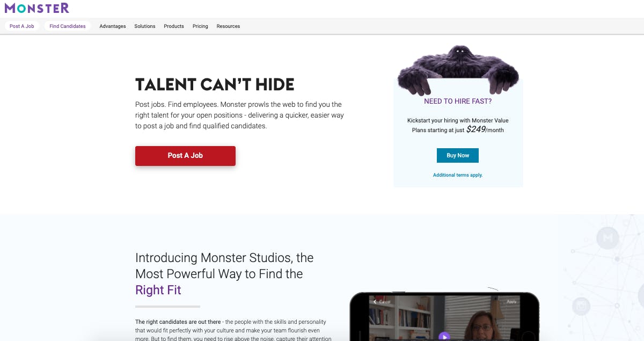Click the M network node icon
This screenshot has height=341, width=644.
608,238
